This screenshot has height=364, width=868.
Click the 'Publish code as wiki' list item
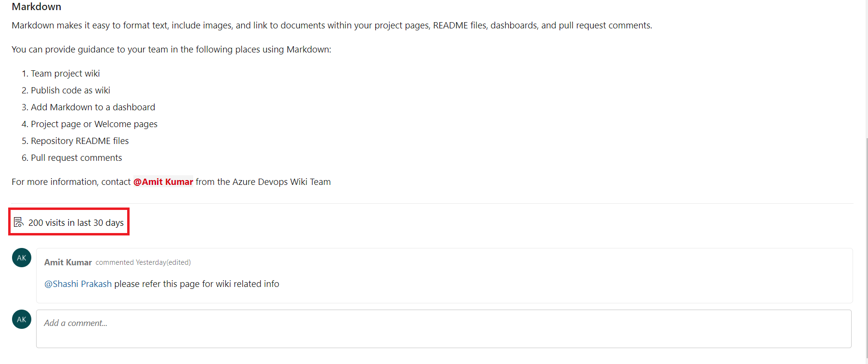pos(71,90)
